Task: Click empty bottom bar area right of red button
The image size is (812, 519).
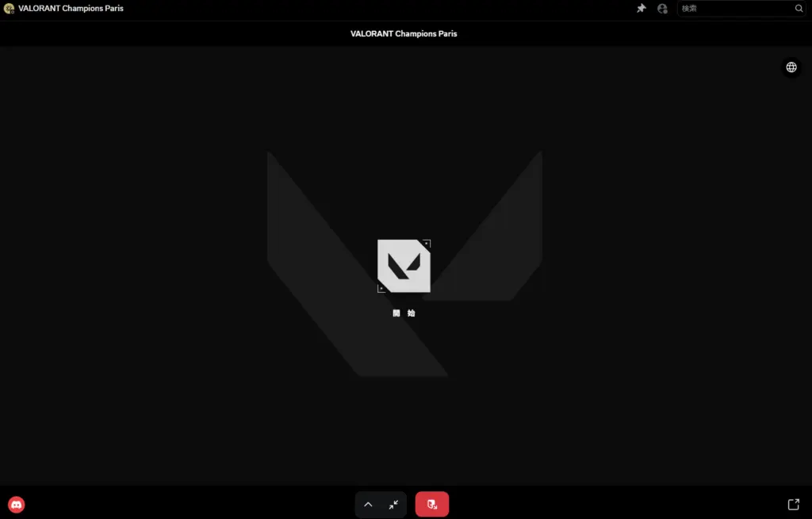Action: 619,504
